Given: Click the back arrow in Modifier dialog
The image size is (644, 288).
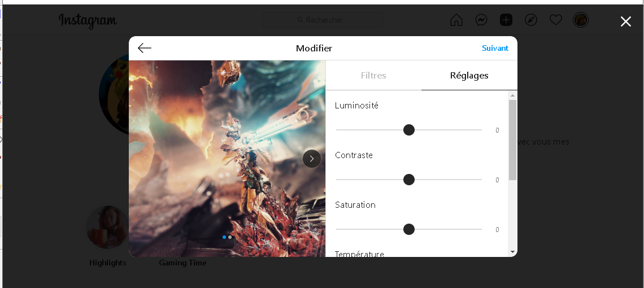Looking at the screenshot, I should coord(145,48).
